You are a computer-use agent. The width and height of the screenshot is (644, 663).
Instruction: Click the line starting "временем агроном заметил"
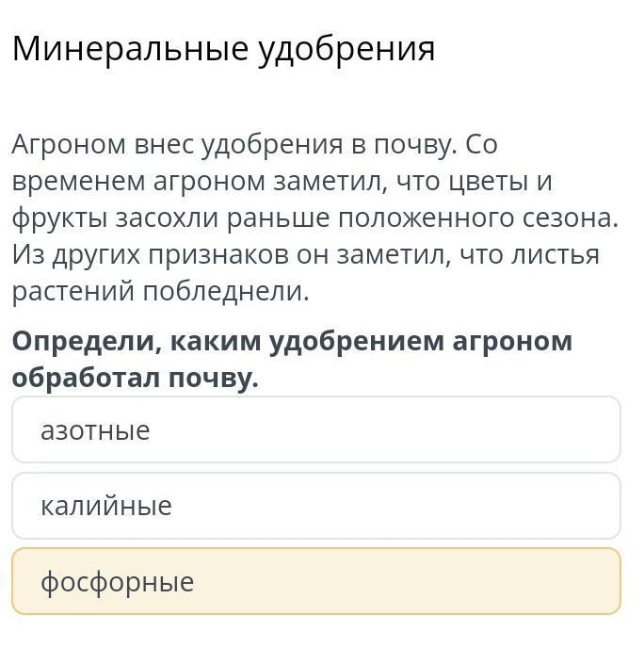(282, 181)
